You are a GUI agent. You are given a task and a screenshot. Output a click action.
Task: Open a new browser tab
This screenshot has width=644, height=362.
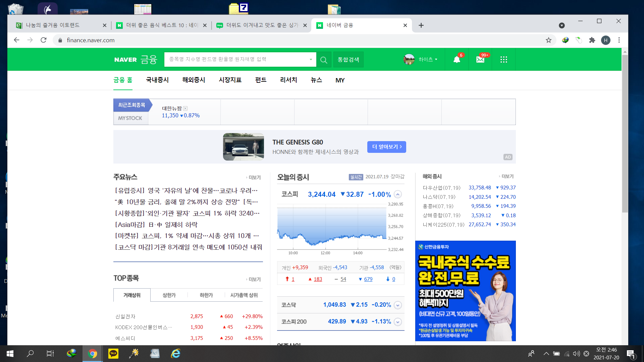(421, 25)
